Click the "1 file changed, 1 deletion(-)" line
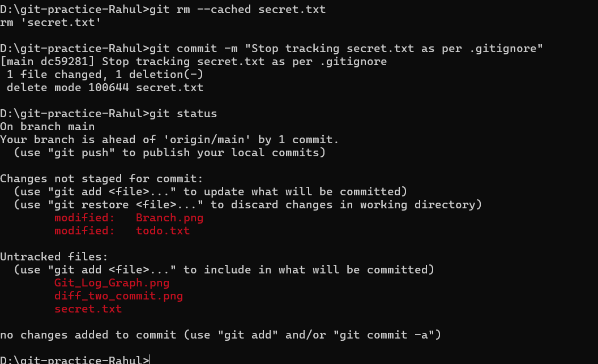 coord(105,75)
